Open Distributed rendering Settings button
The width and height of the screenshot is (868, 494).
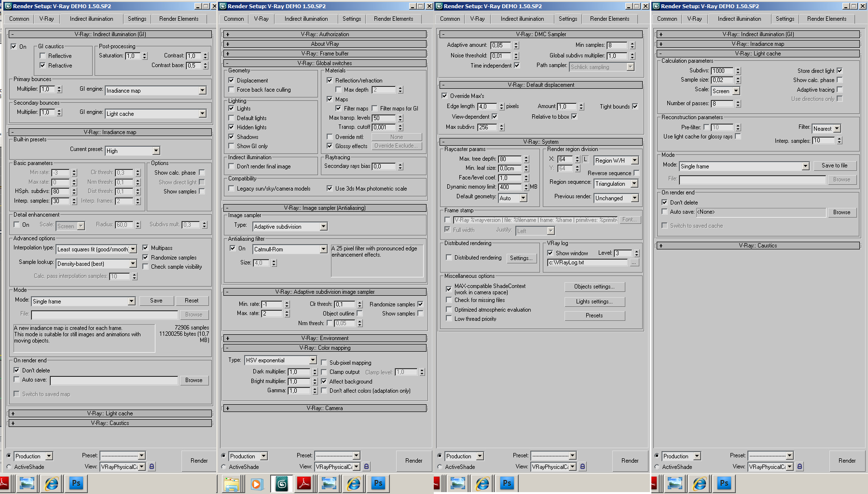[521, 258]
